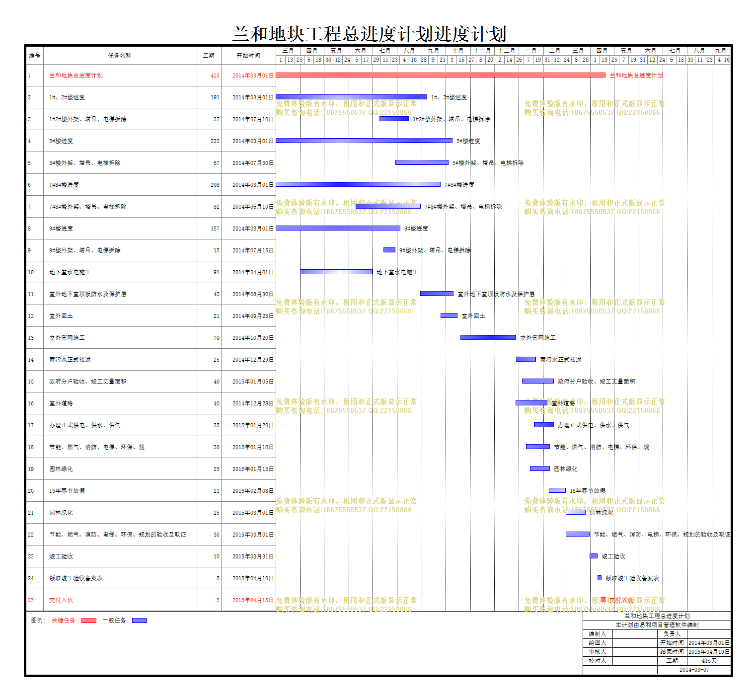Screen dimensions: 756x700
Task: Select start date 2014年07月10日
Action: point(253,119)
